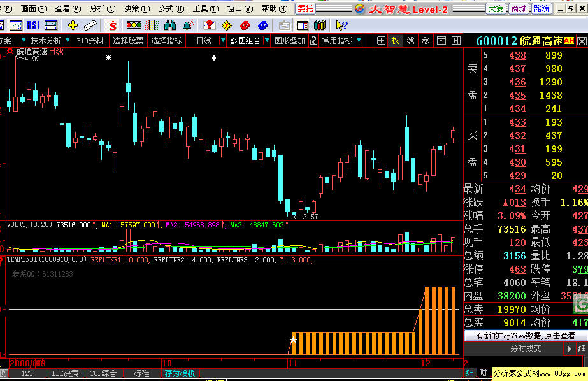
Task: Expand the 分时成交 right arrow
Action: pos(570,349)
